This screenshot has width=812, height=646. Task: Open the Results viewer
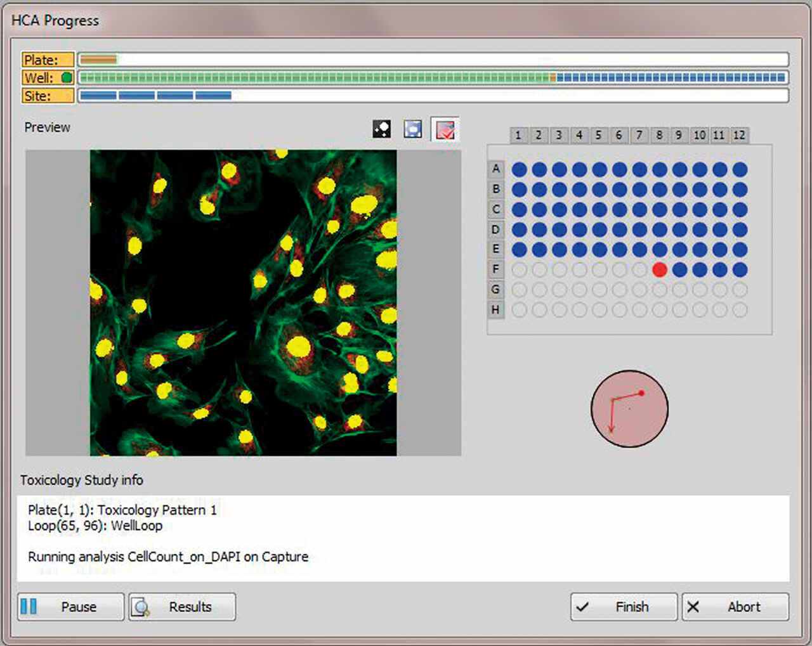click(182, 607)
